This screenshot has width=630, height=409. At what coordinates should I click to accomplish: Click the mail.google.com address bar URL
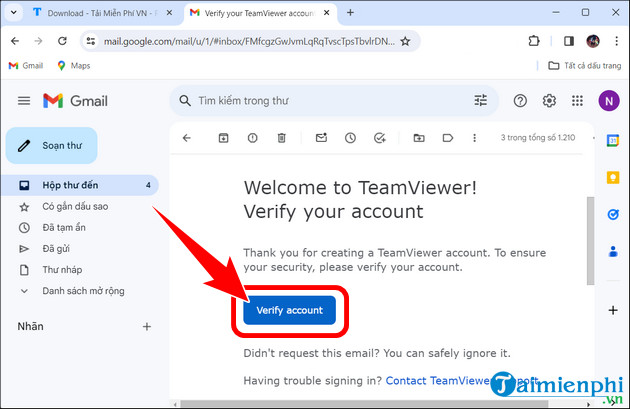(249, 41)
